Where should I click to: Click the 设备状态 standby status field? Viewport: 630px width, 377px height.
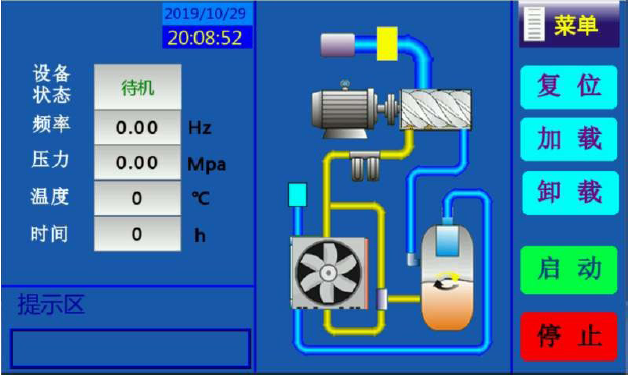coord(137,87)
